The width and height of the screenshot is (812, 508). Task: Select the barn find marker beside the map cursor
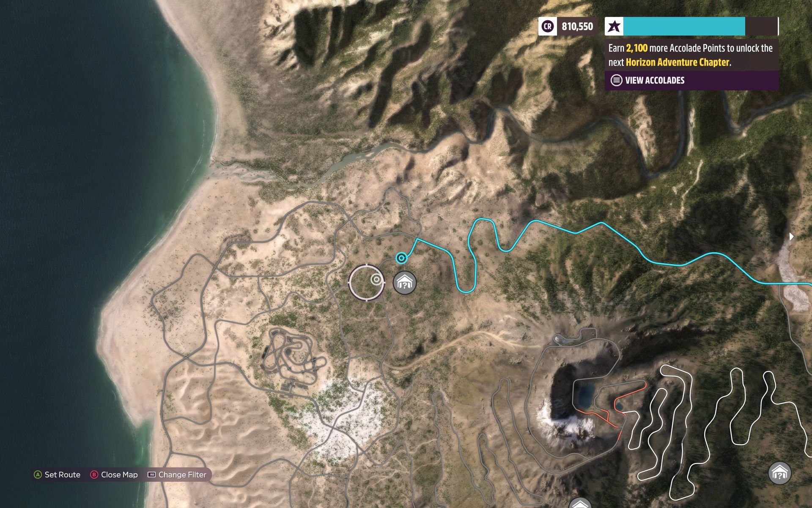[405, 283]
